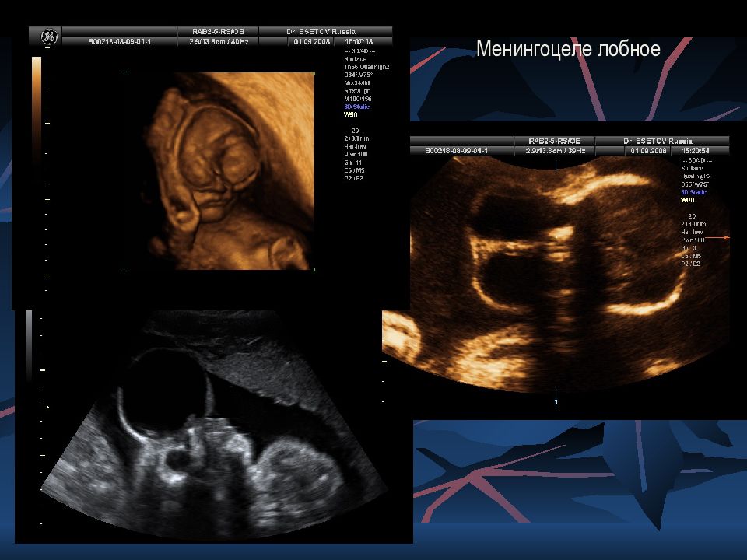Open the sepia 3D fetal face render
Image resolution: width=747 pixels, height=560 pixels.
tap(219, 171)
